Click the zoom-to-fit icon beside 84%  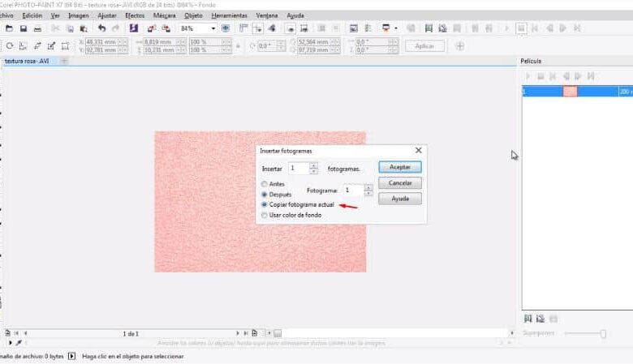coord(226,28)
